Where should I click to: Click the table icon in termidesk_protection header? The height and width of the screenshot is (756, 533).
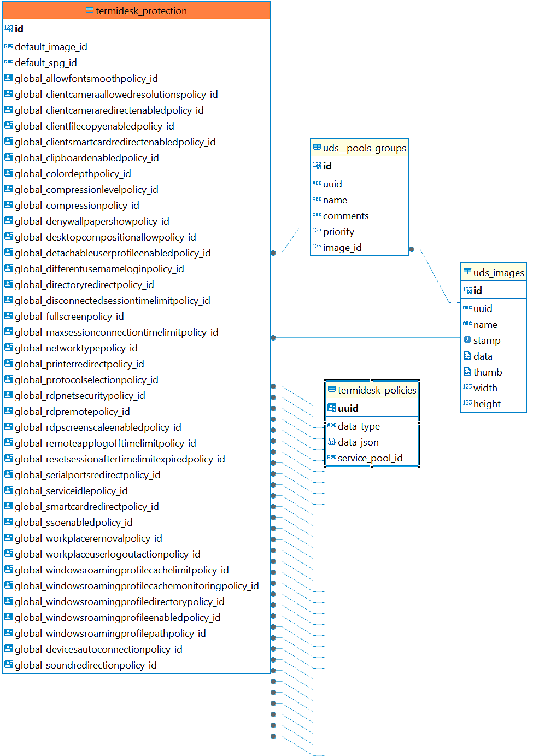[90, 10]
